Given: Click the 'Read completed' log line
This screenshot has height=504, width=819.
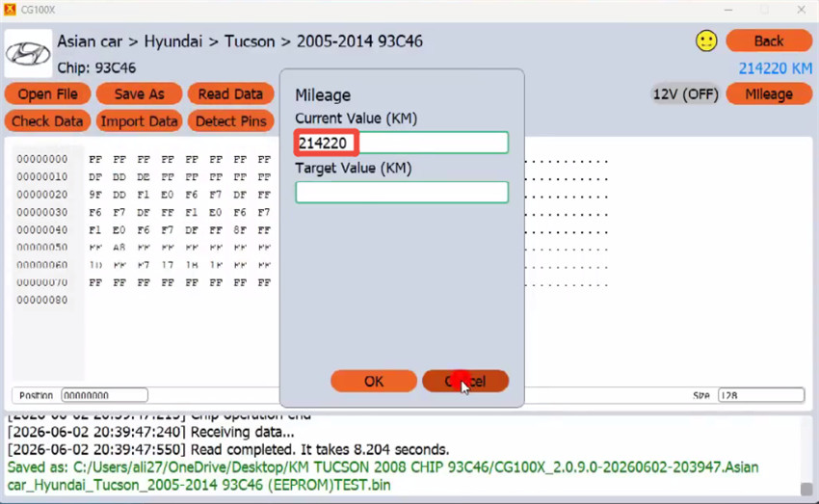Looking at the screenshot, I should (x=228, y=450).
